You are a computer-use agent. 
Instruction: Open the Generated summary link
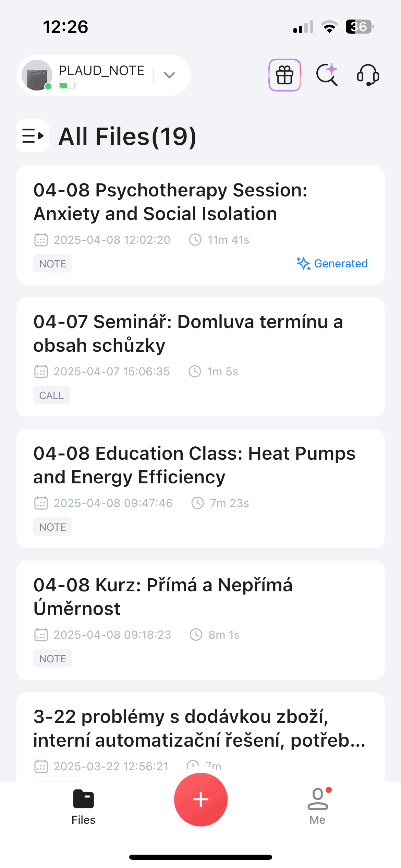click(332, 264)
